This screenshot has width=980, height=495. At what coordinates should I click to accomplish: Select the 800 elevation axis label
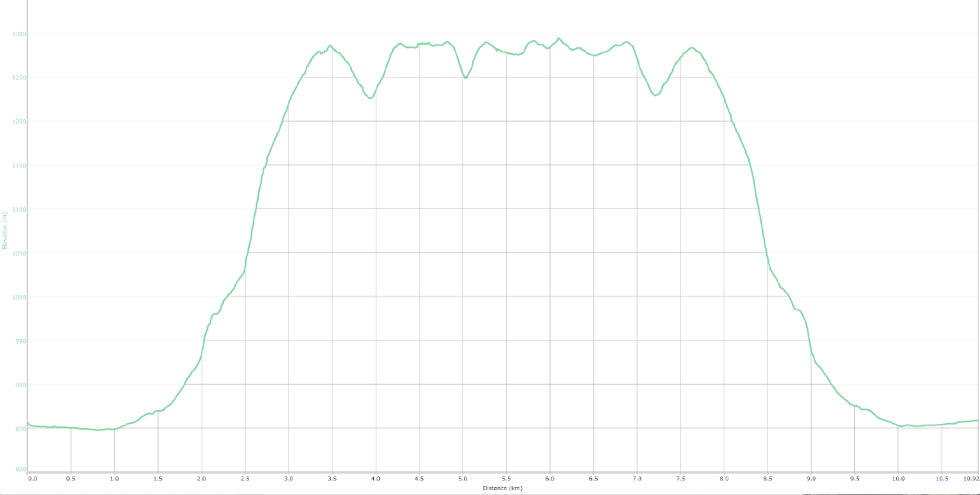[20, 470]
